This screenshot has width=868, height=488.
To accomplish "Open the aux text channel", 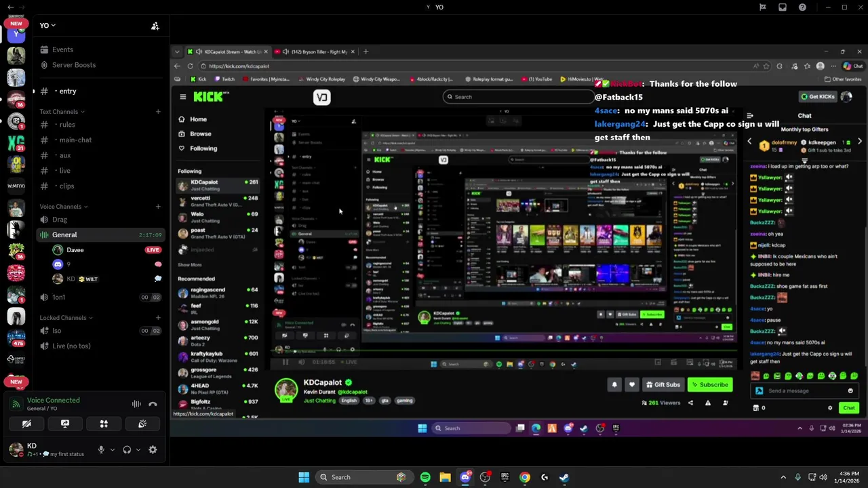I will coord(100,155).
